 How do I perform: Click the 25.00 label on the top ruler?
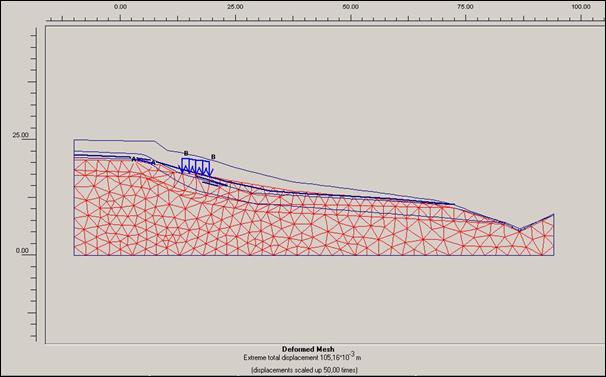point(235,7)
